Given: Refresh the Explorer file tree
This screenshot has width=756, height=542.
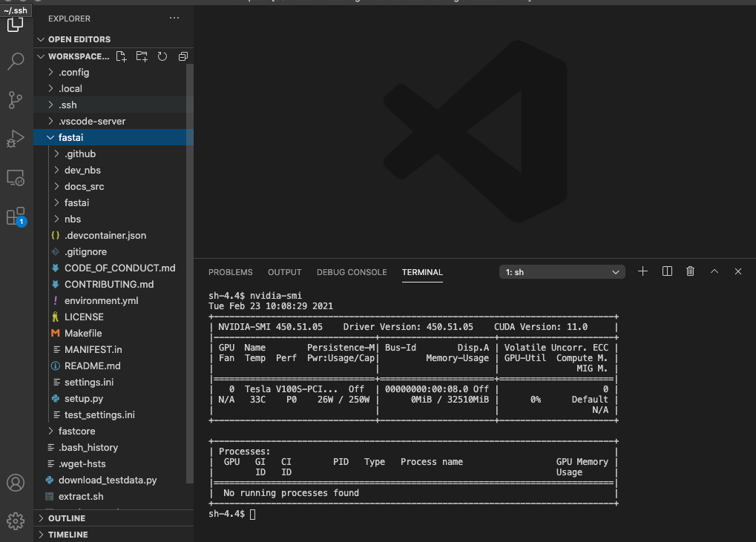Looking at the screenshot, I should 162,56.
